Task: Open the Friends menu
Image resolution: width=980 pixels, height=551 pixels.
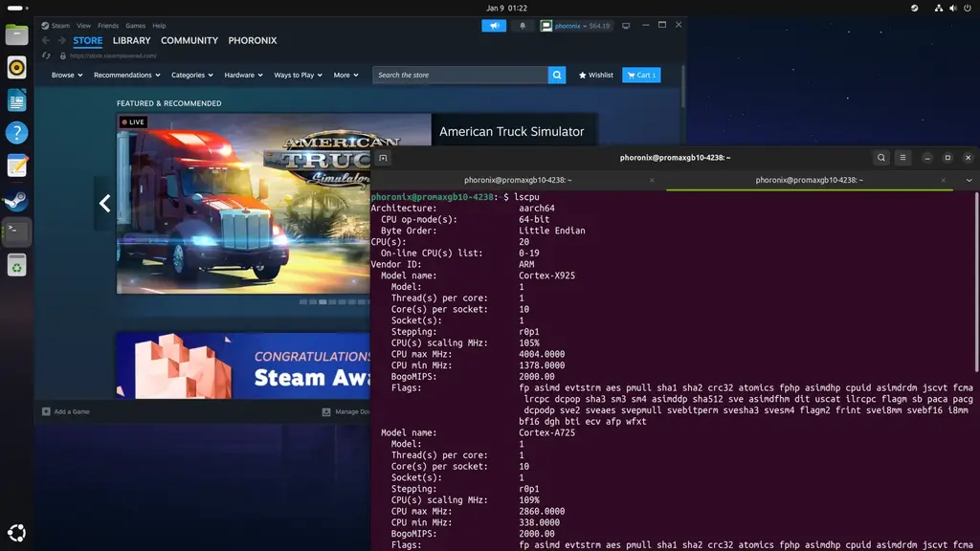Action: [108, 26]
